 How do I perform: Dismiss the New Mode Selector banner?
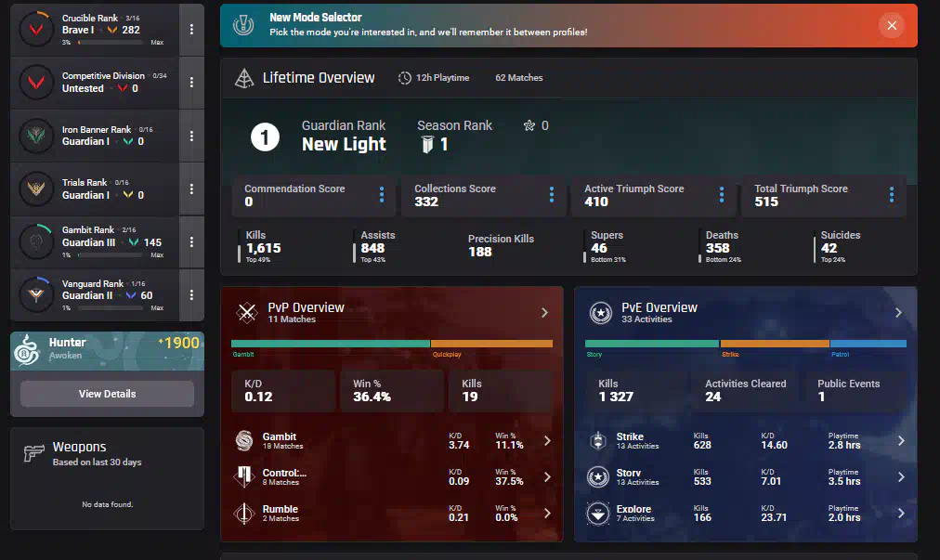tap(892, 25)
